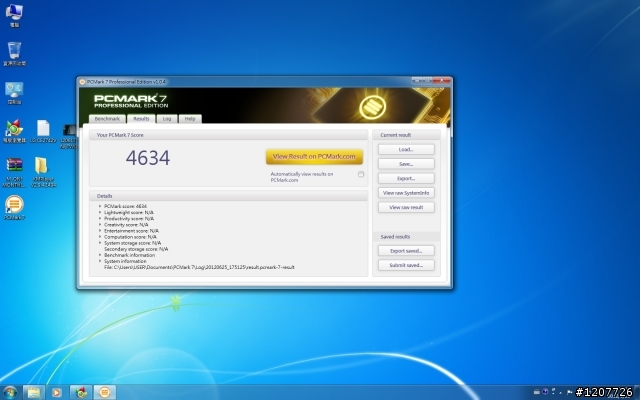This screenshot has height=400, width=640.
Task: Select the blank document file desktop icon
Action: [43, 131]
